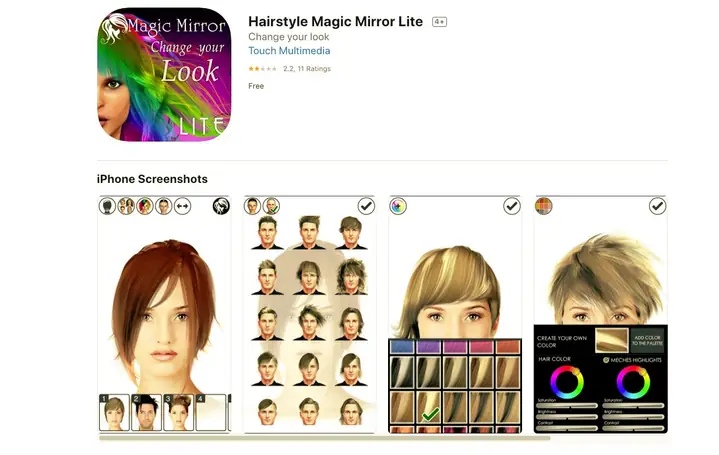Image resolution: width=719 pixels, height=455 pixels.
Task: Click the Add Color to the Palette button
Action: click(647, 340)
